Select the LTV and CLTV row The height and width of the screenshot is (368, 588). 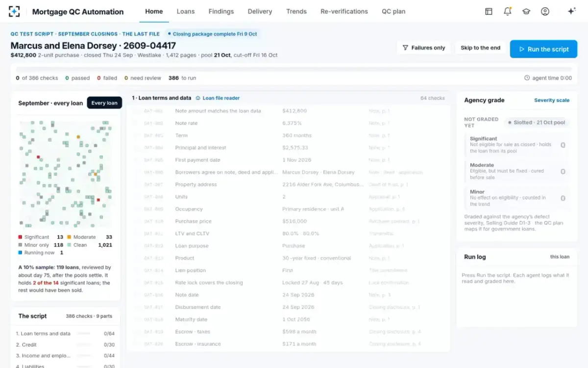tap(288, 234)
